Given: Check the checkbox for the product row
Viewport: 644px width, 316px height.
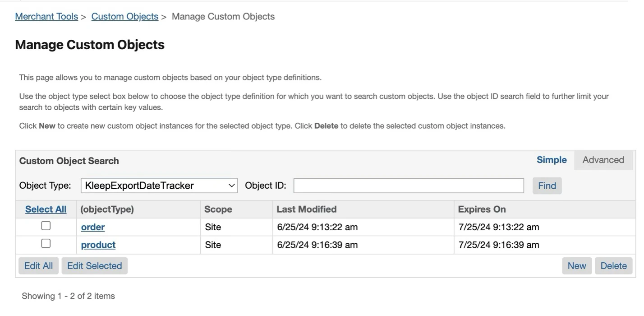Looking at the screenshot, I should [46, 244].
